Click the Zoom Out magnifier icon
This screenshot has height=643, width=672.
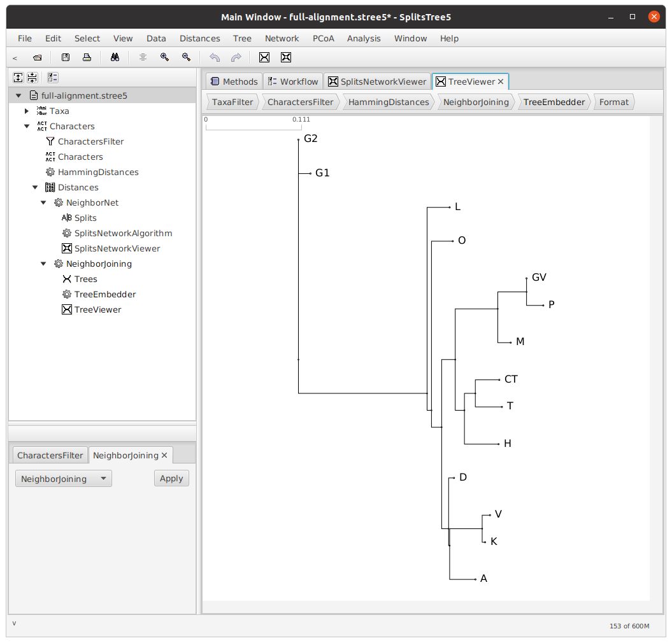click(x=186, y=57)
